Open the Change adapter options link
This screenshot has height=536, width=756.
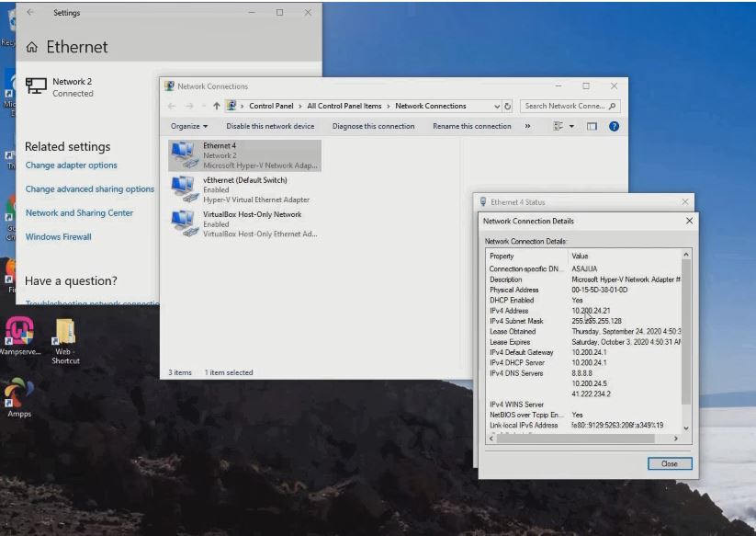pos(72,165)
